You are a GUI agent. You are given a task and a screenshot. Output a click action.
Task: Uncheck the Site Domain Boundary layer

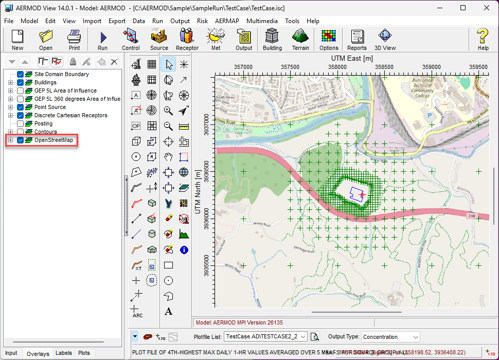[20, 74]
